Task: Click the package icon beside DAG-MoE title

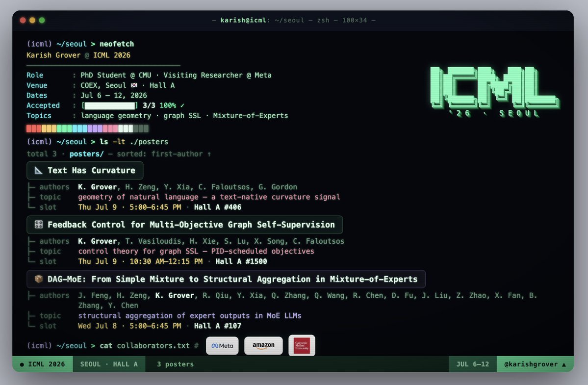Action: tap(38, 279)
